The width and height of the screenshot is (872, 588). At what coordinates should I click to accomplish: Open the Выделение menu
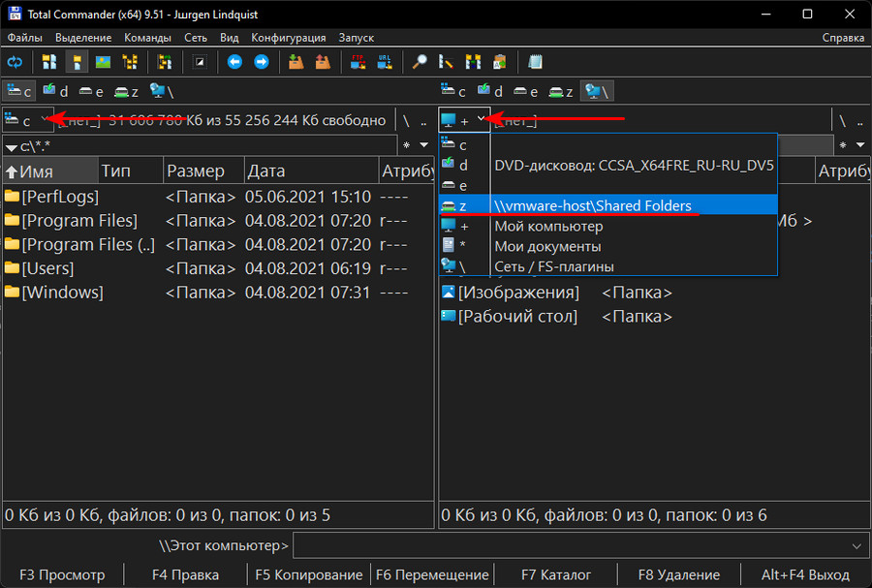(83, 38)
